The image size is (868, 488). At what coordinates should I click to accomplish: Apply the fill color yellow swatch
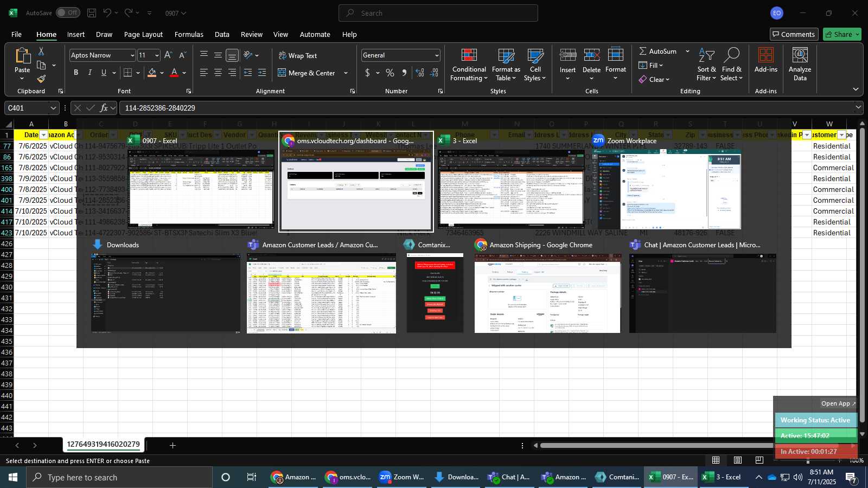(x=152, y=73)
